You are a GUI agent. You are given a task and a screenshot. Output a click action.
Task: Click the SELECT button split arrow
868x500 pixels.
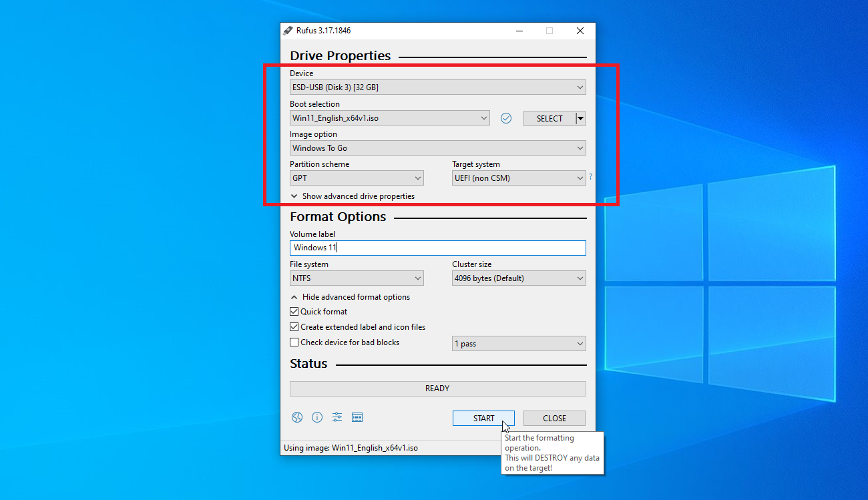580,118
